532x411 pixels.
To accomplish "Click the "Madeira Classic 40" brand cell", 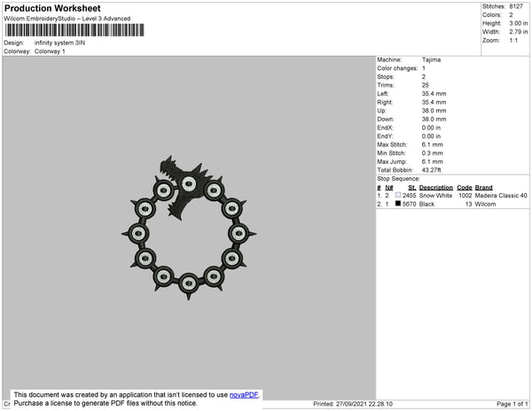I will 501,196.
